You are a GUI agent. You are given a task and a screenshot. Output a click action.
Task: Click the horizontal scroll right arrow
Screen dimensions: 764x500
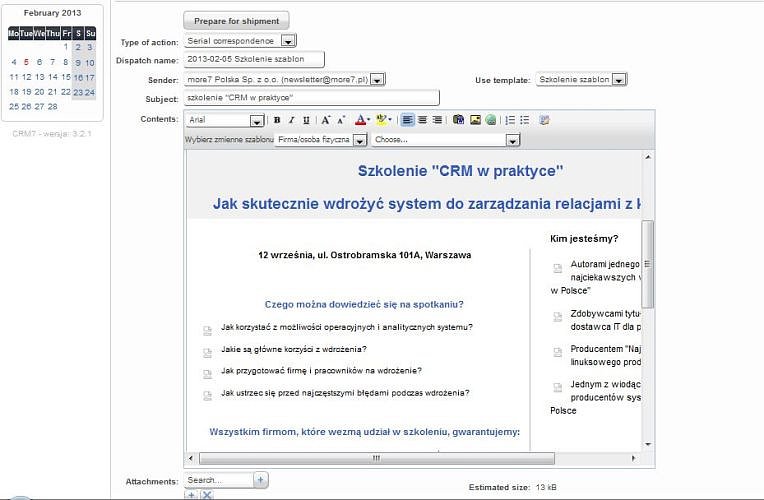[633, 458]
